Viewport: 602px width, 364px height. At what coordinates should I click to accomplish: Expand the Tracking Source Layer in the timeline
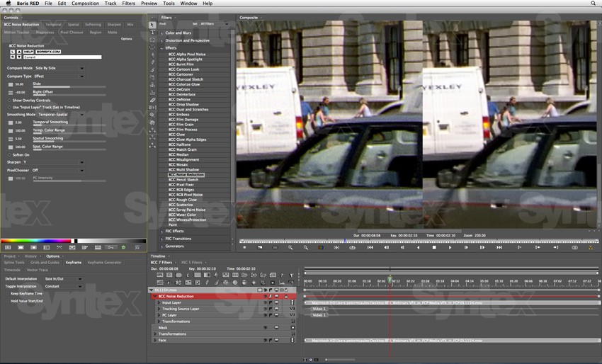159,309
